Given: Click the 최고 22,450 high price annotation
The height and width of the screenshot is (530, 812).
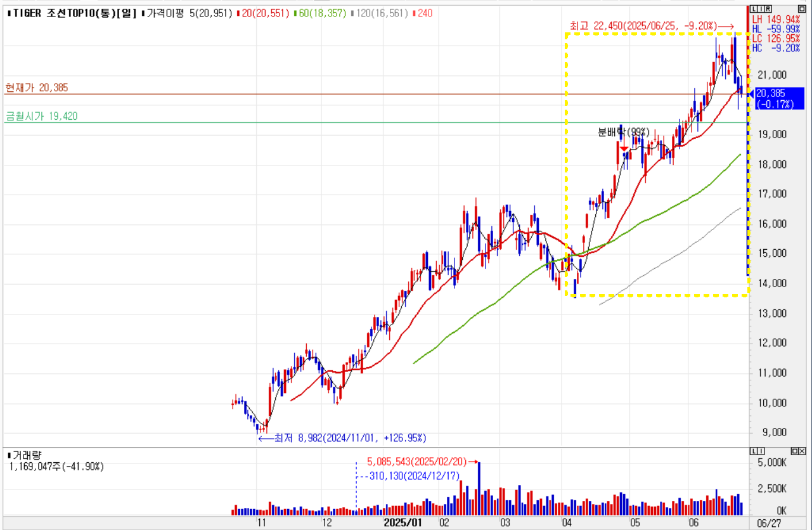Looking at the screenshot, I should pos(643,26).
